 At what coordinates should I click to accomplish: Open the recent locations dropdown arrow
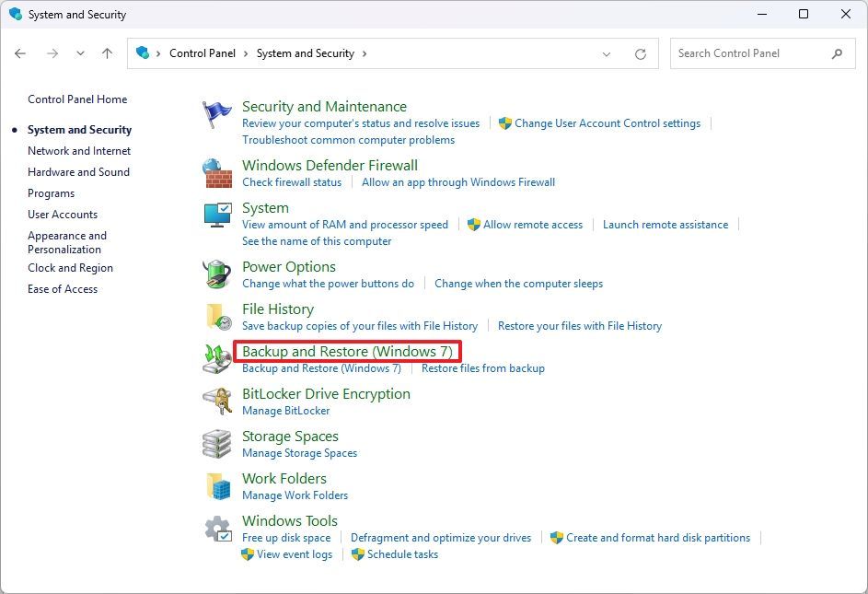coord(80,53)
